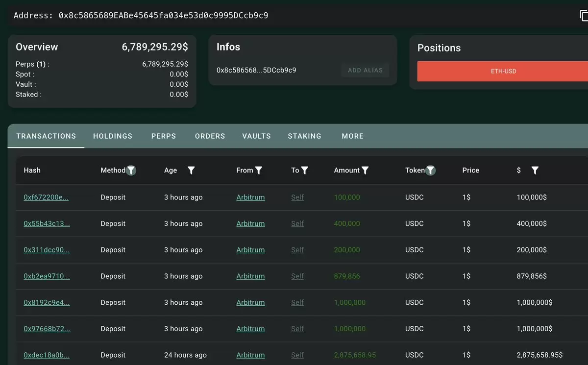This screenshot has width=588, height=365.
Task: Click the Vault label in Overview
Action: click(26, 84)
